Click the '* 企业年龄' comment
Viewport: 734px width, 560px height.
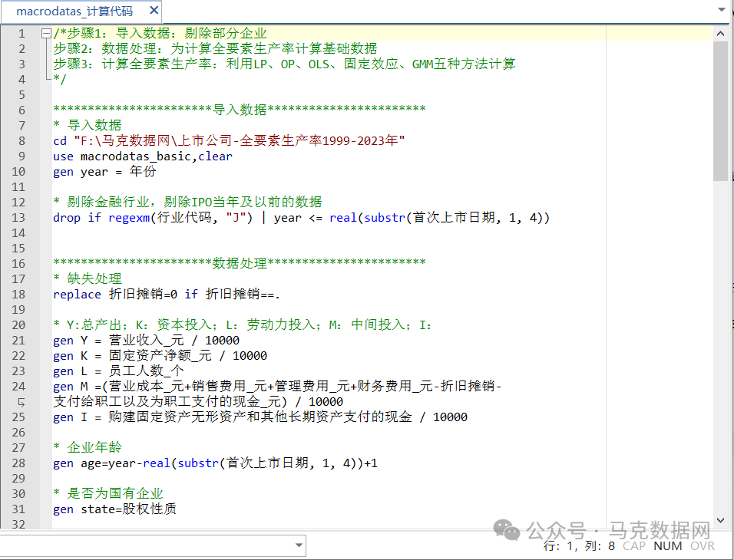[x=88, y=448]
